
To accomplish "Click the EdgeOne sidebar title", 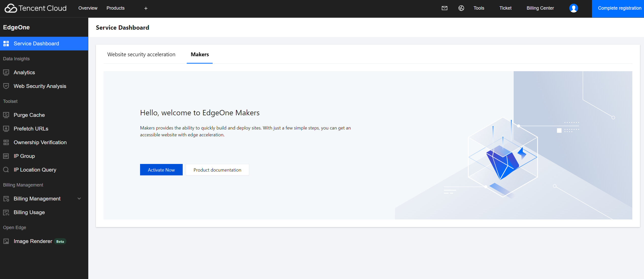I will coord(16,27).
